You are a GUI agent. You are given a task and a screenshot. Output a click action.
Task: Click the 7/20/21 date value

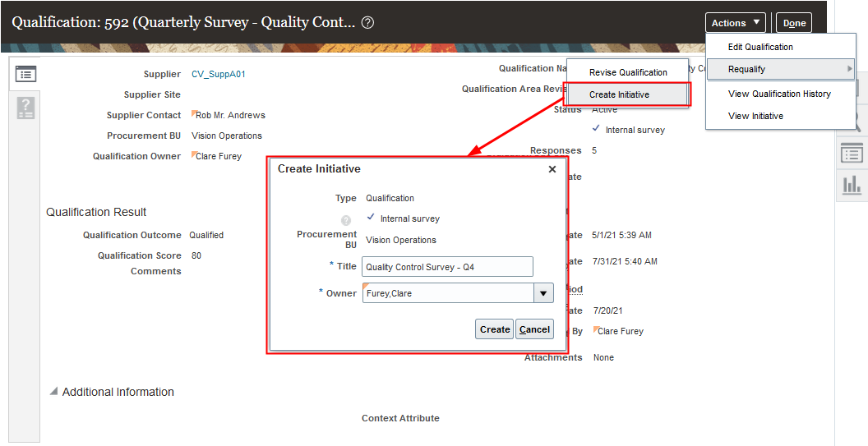point(607,310)
